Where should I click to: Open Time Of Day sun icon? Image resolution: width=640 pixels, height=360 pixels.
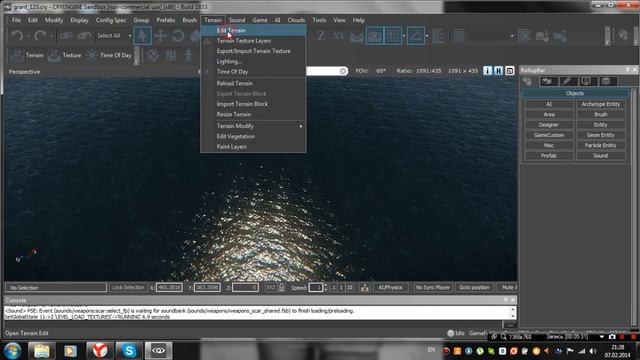click(x=109, y=55)
